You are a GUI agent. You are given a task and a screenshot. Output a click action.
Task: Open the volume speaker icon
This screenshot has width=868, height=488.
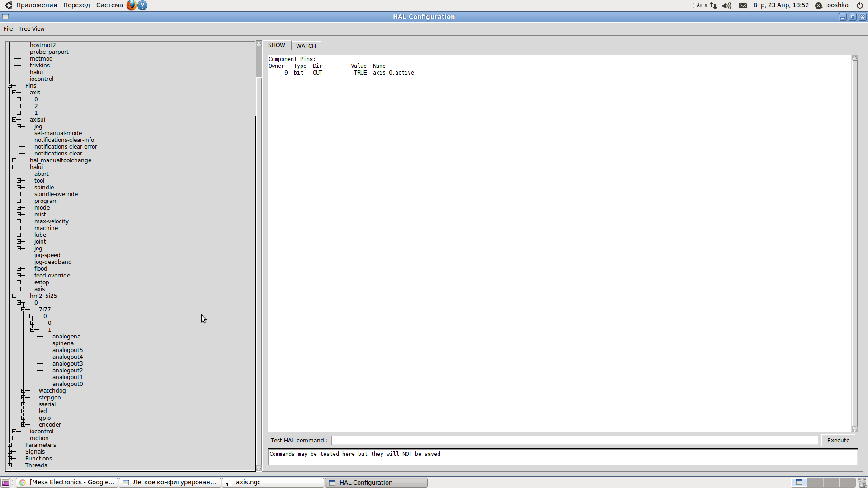tap(726, 5)
